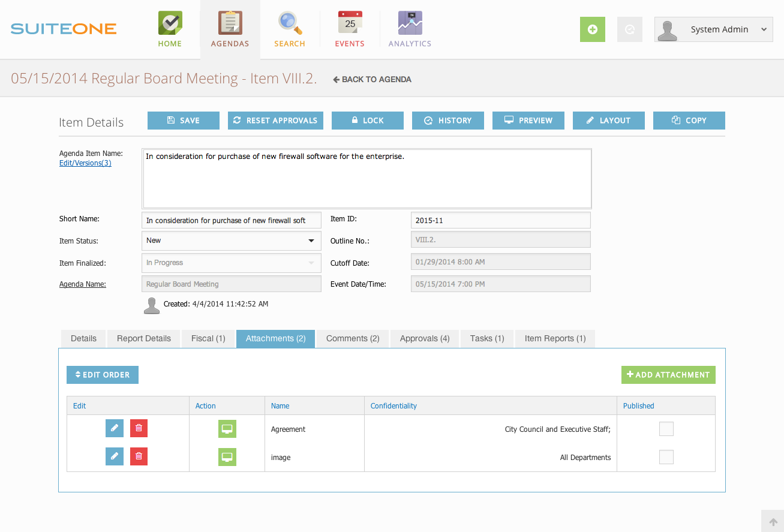This screenshot has width=784, height=532.
Task: Click into the Item ID field
Action: coord(500,220)
